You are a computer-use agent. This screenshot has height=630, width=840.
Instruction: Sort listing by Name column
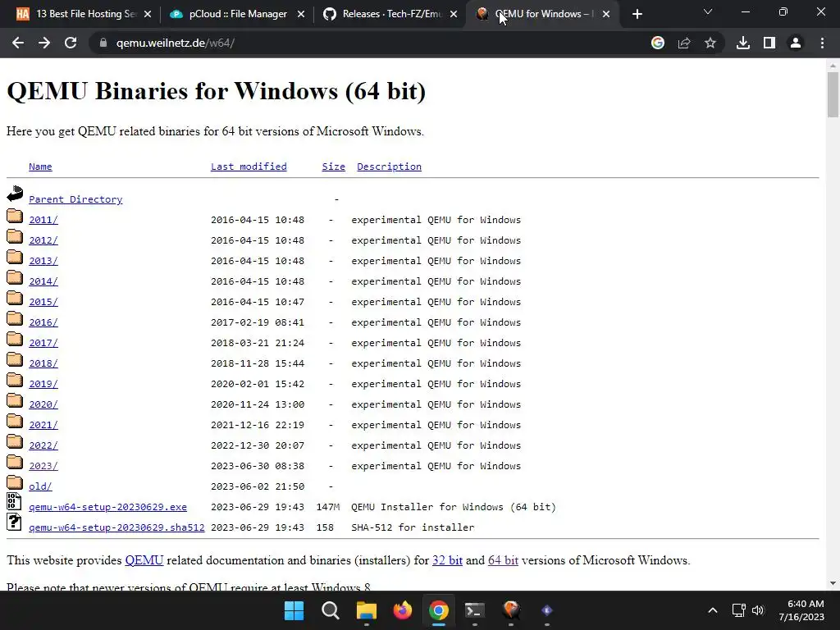click(x=40, y=167)
